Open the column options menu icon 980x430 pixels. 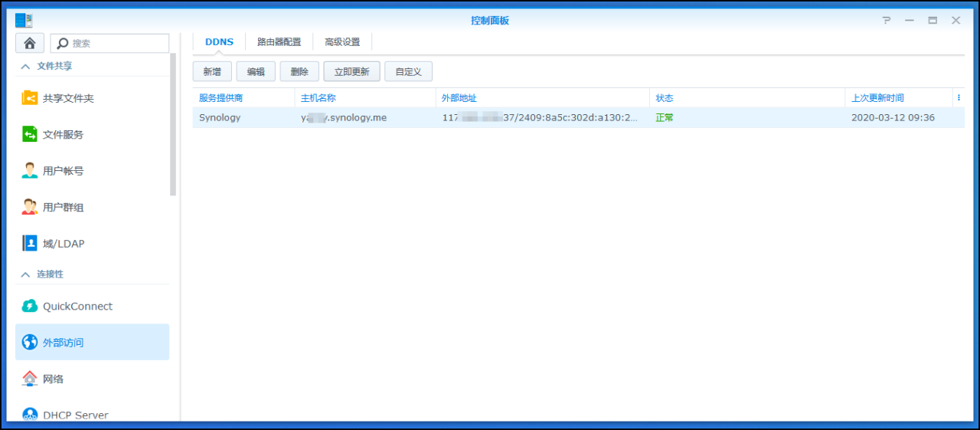coord(959,98)
